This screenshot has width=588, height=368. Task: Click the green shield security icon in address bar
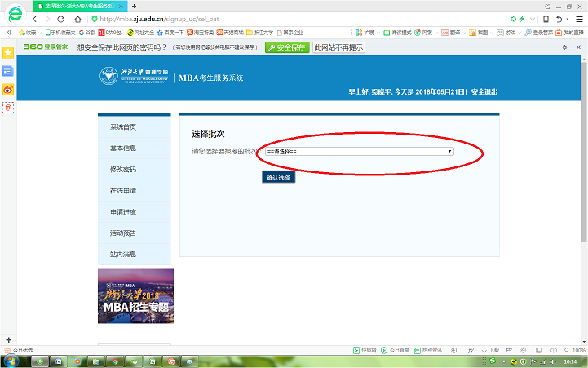pyautogui.click(x=95, y=19)
